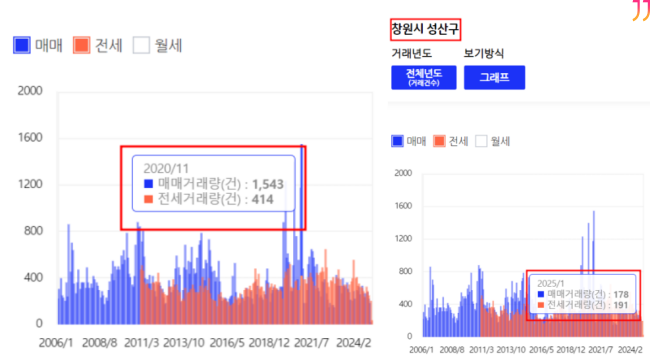The width and height of the screenshot is (650, 361).
Task: Click the 1200 y-axis label in large chart
Action: point(30,184)
